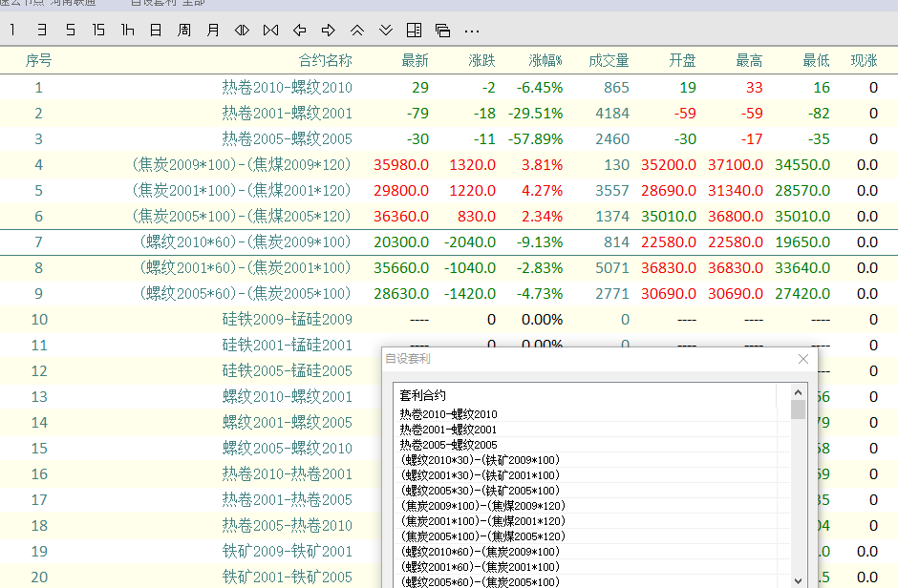Viewport: 898px width, 588px height.
Task: Click the cascading windows icon
Action: point(442,31)
